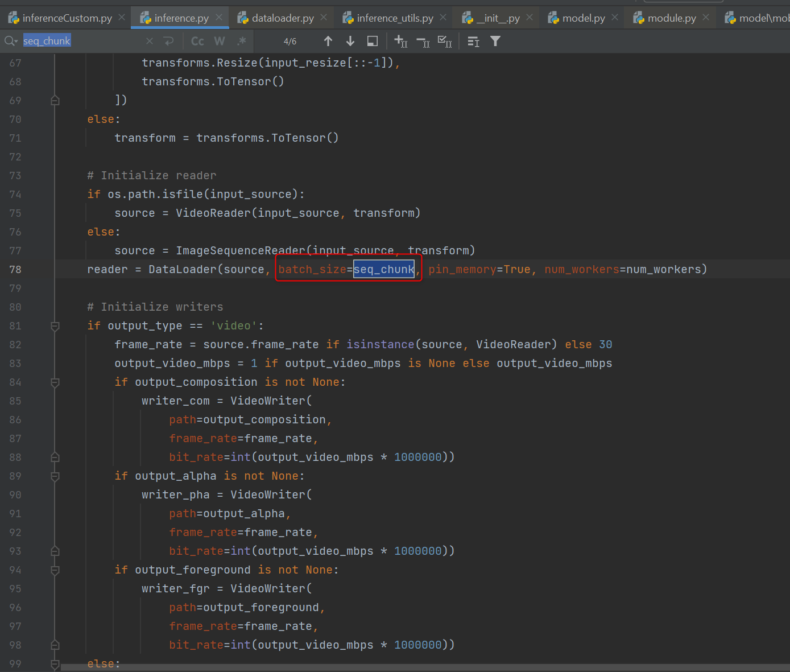The width and height of the screenshot is (790, 672).
Task: Collapse the output_alpha block at line 89
Action: [55, 476]
